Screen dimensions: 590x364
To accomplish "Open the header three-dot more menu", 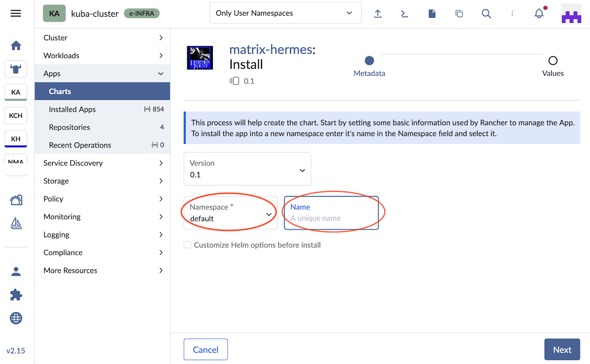I will point(512,14).
